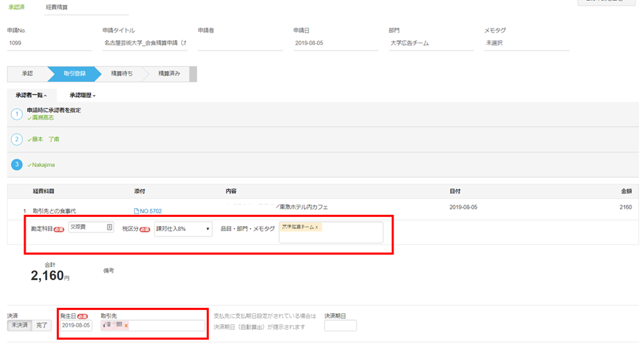Click approver name Nakajima
Viewport: 644px width, 346px height.
43,165
